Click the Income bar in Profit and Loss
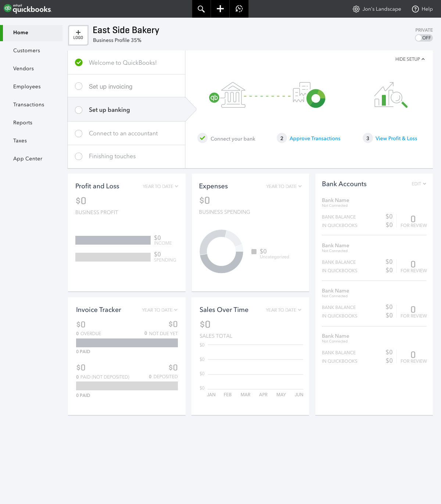The width and height of the screenshot is (441, 504). click(x=113, y=240)
